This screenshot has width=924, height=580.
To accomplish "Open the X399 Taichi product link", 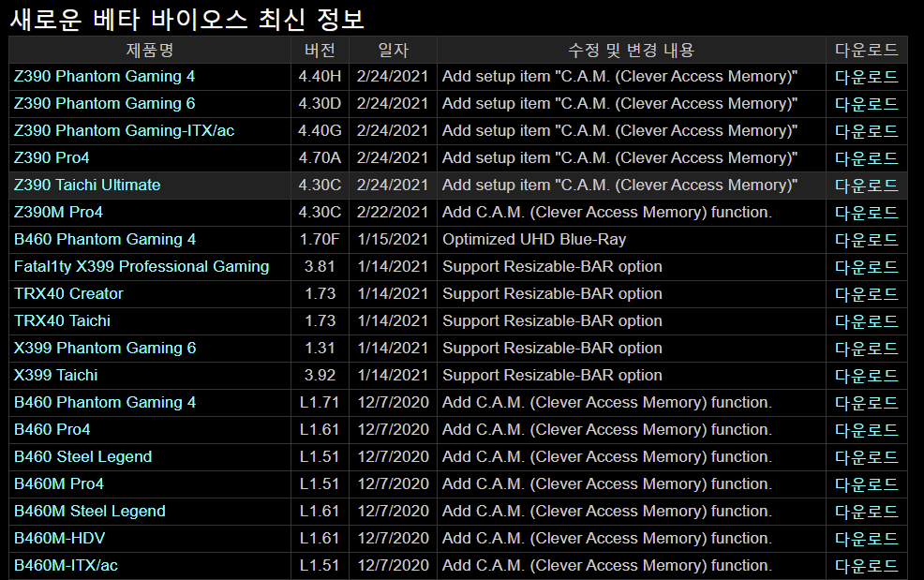I will [55, 375].
